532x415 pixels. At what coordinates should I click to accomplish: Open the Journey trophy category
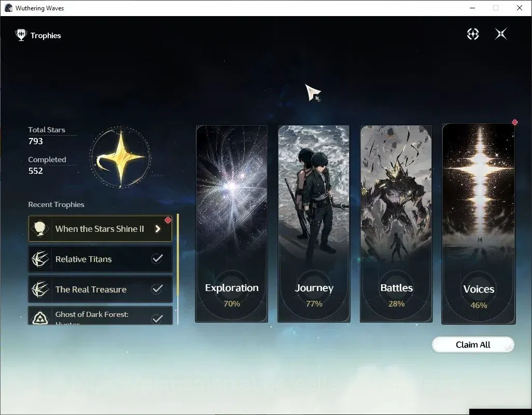coord(314,224)
